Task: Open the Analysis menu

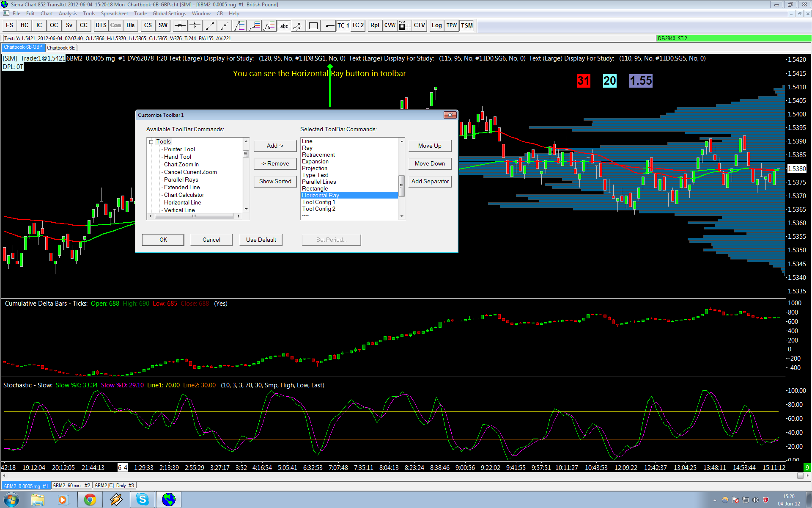Action: pyautogui.click(x=68, y=14)
